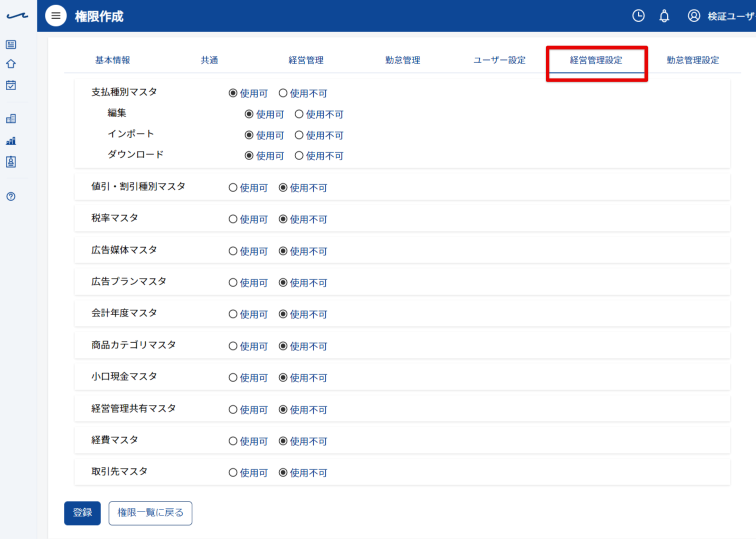The width and height of the screenshot is (756, 539).
Task: Set 取引先マスタ to 使用不可
Action: 283,472
